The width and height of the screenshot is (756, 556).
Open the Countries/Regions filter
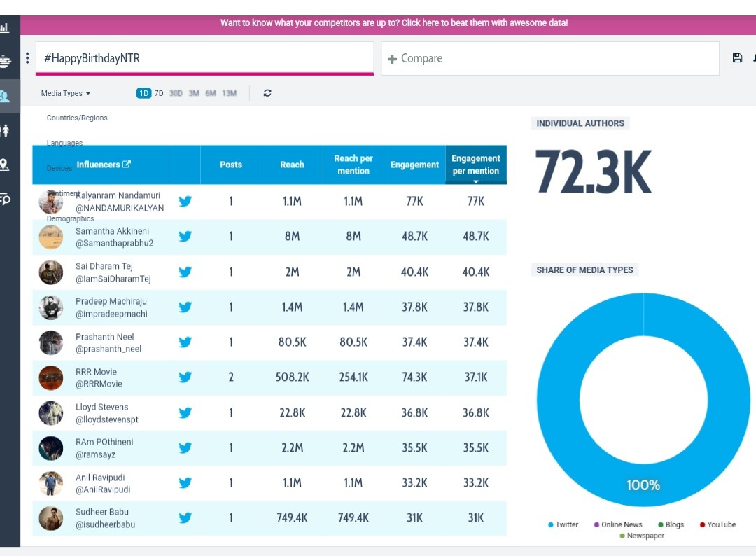[x=77, y=118]
